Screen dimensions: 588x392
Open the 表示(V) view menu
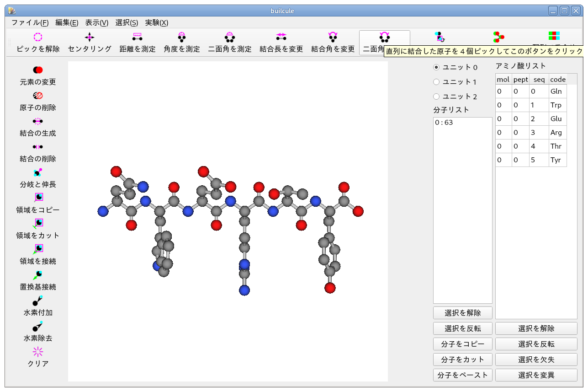point(97,22)
